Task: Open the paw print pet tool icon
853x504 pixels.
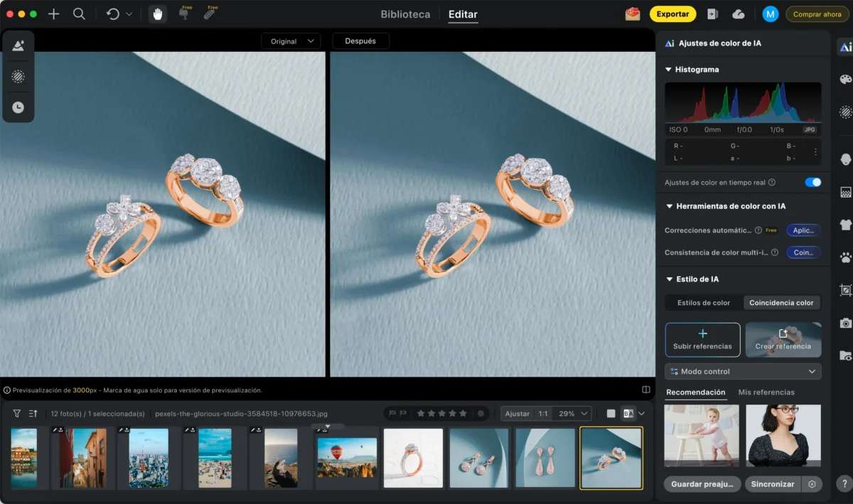Action: [x=845, y=257]
